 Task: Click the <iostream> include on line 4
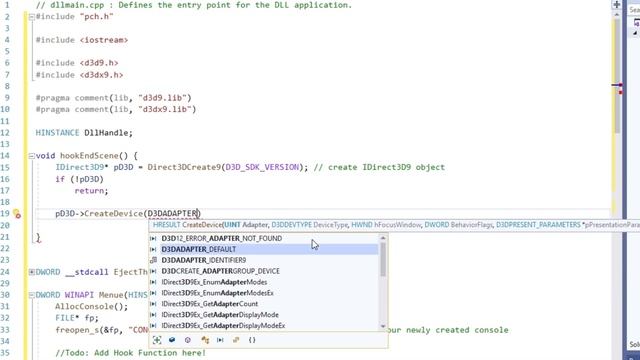pos(104,40)
